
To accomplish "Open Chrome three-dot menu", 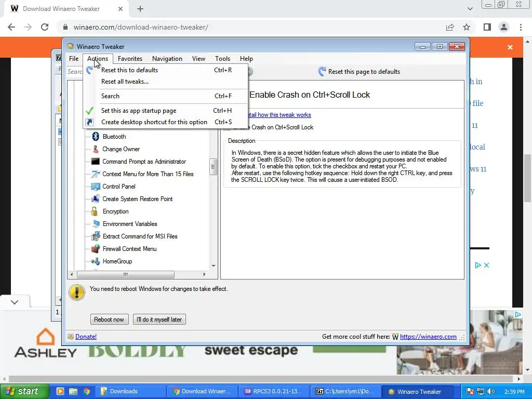I will coord(521,27).
